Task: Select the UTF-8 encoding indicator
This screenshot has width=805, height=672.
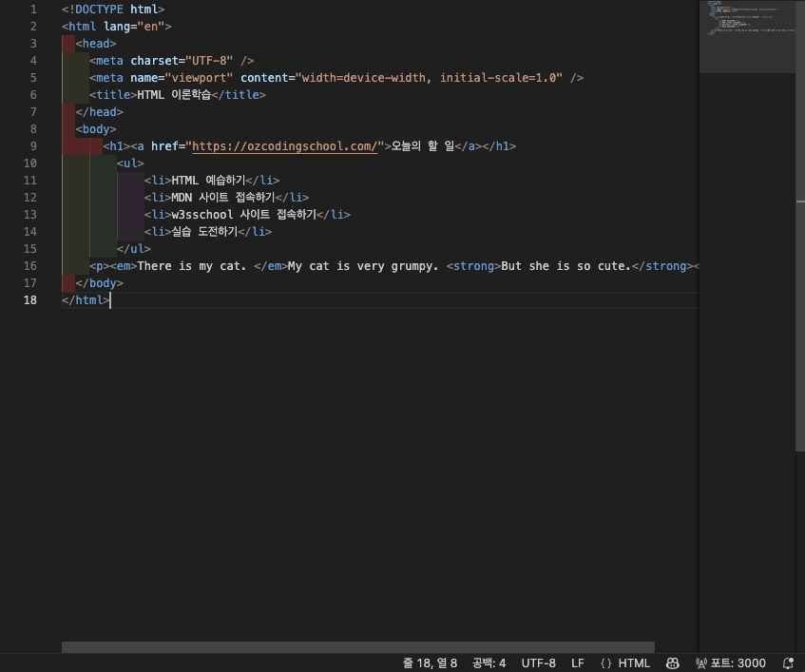Action: [x=539, y=663]
